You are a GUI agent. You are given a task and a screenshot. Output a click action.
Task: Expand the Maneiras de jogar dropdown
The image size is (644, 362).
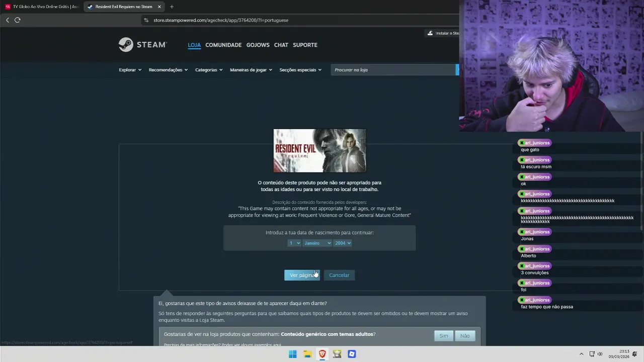pos(251,70)
